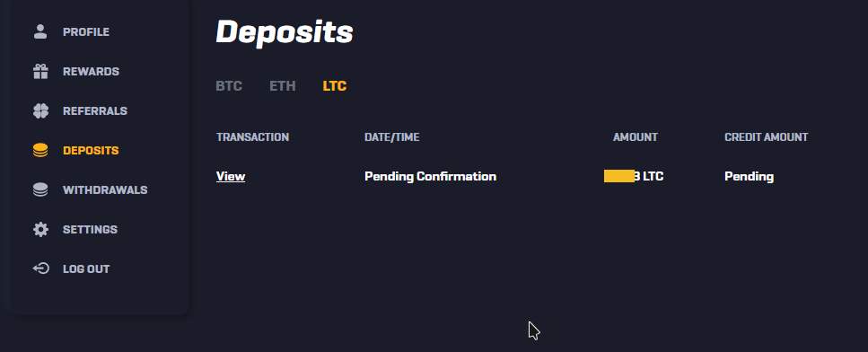
Task: Open SETTINGS from the sidebar text
Action: point(90,229)
